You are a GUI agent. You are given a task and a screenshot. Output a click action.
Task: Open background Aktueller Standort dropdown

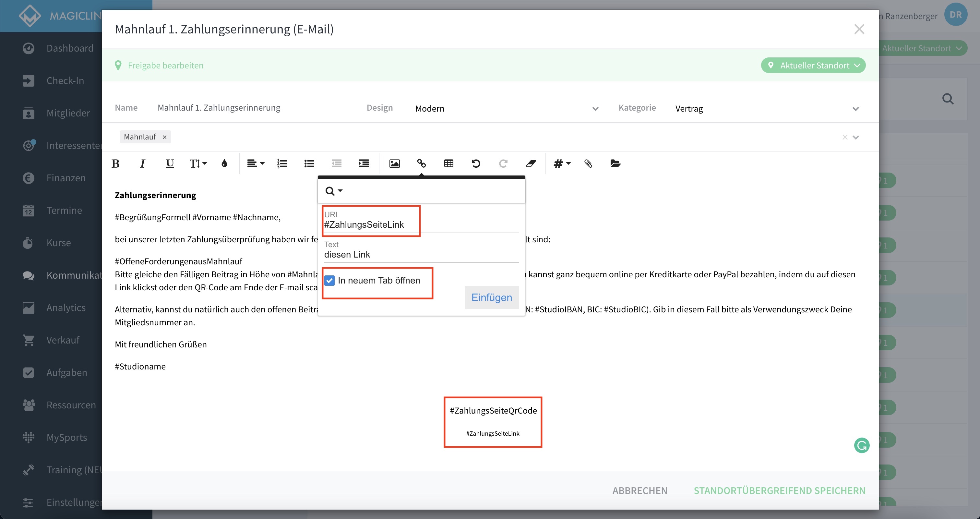[x=923, y=48]
